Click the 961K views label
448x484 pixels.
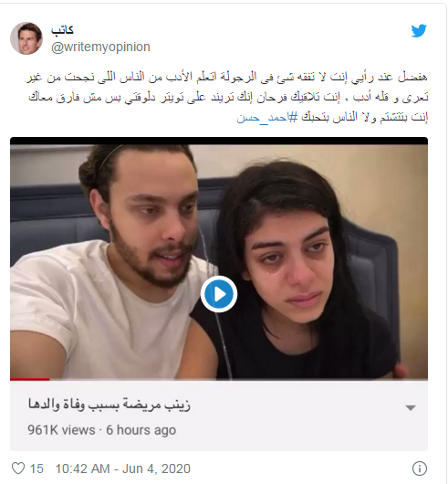point(61,430)
